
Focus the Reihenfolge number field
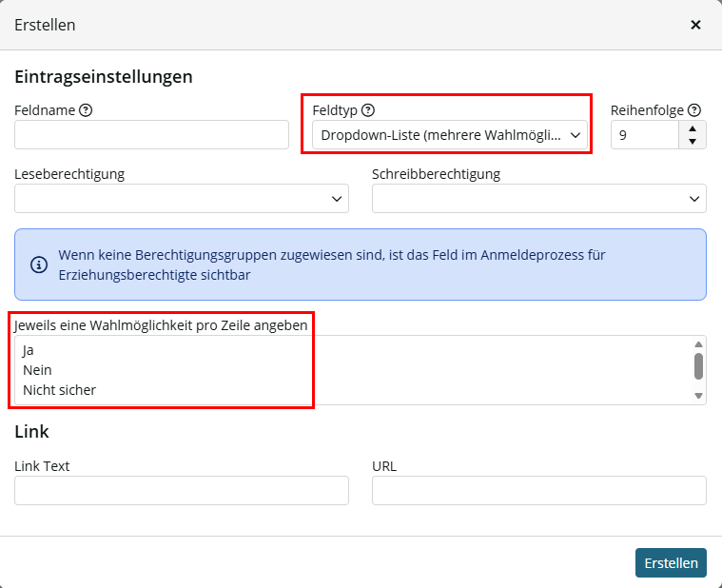(645, 135)
